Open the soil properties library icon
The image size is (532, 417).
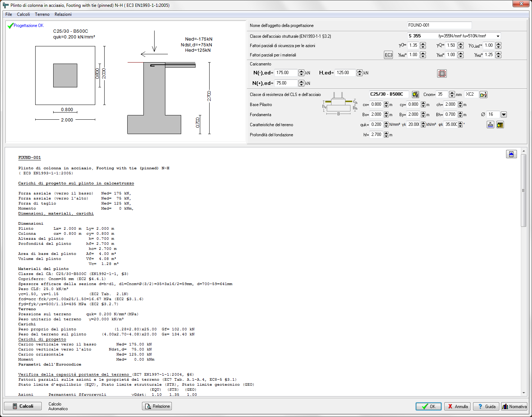point(500,125)
